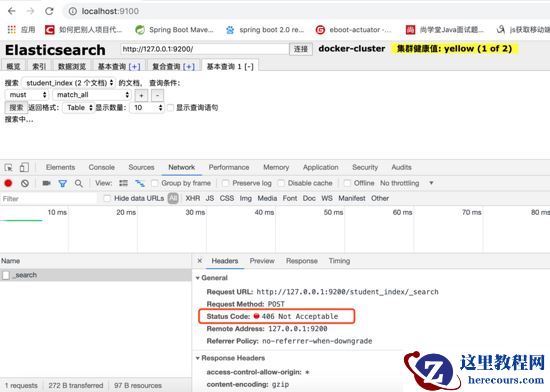This screenshot has height=392, width=550.
Task: Remove query condition with minus button
Action: (x=157, y=95)
